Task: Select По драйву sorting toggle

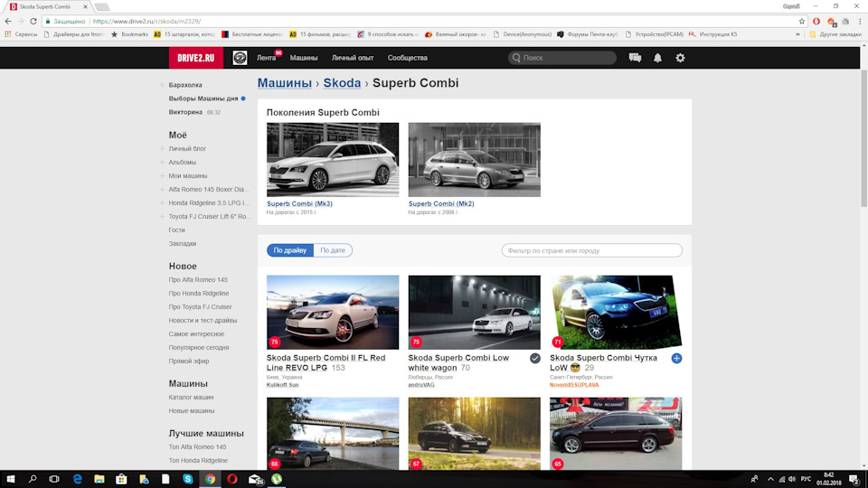Action: (290, 250)
